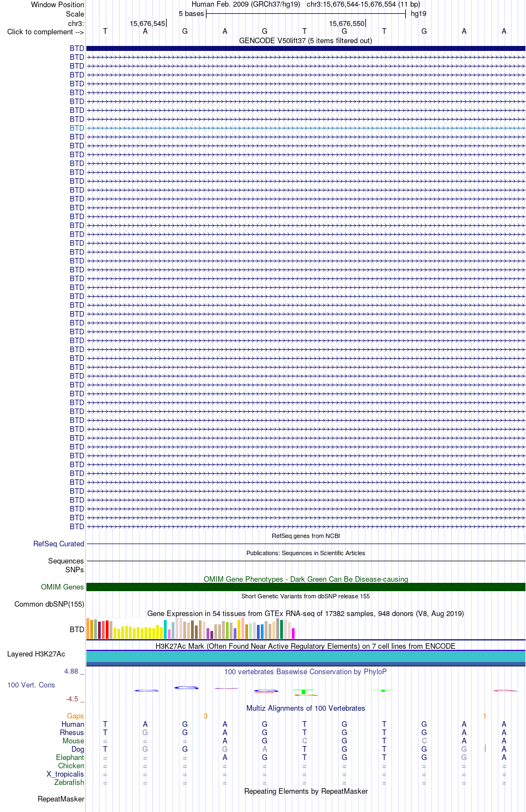Click the OMIM Gene Phenotypes track title
This screenshot has width=526, height=812.
pos(306,579)
